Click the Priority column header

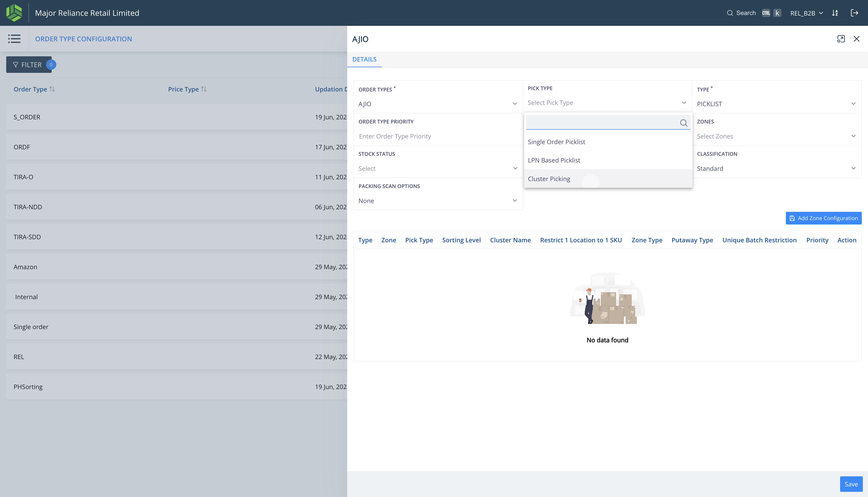(x=817, y=240)
